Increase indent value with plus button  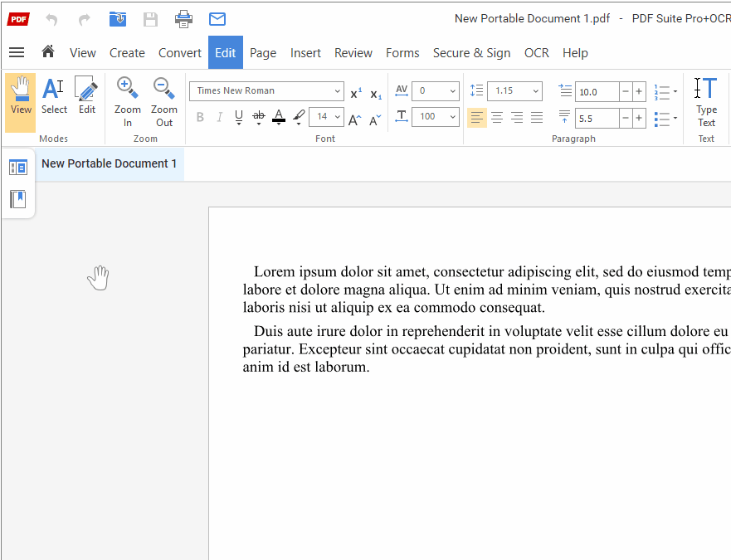tap(639, 92)
